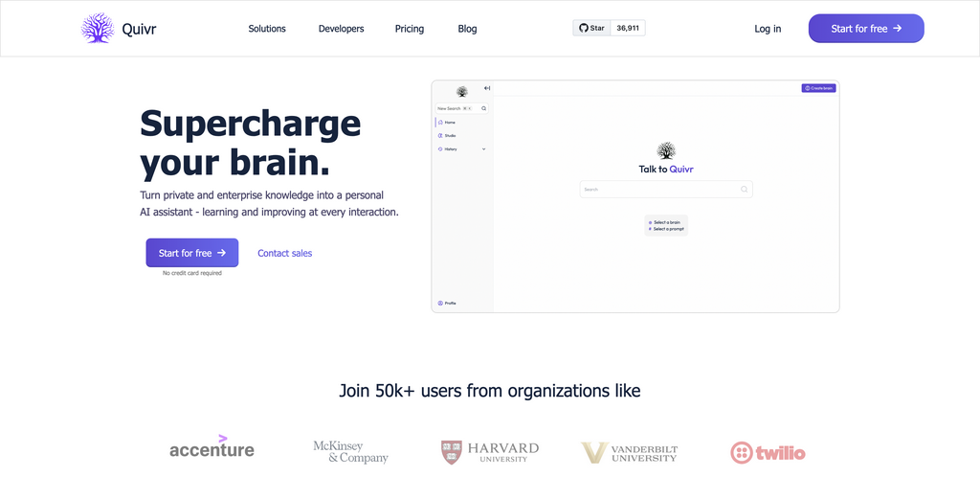Click the Vanderbilt University logo
This screenshot has width=980, height=477.
[x=630, y=453]
